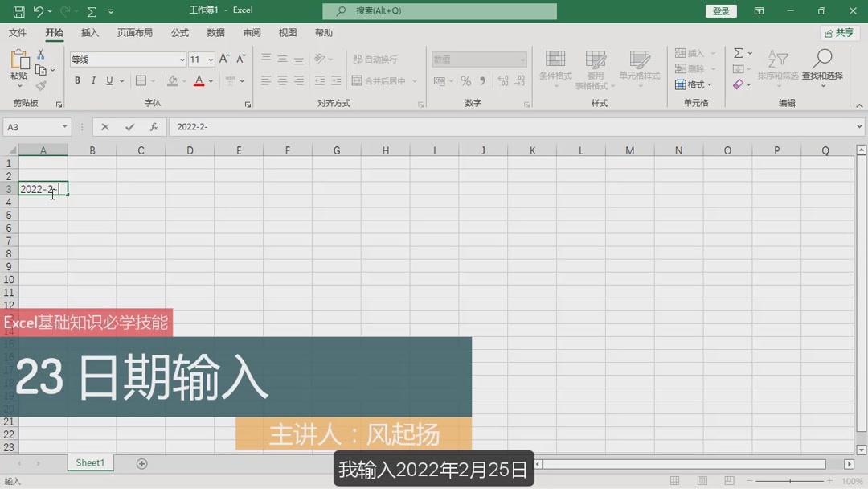Open the 数据 ribbon tab
The image size is (868, 489).
tap(215, 33)
